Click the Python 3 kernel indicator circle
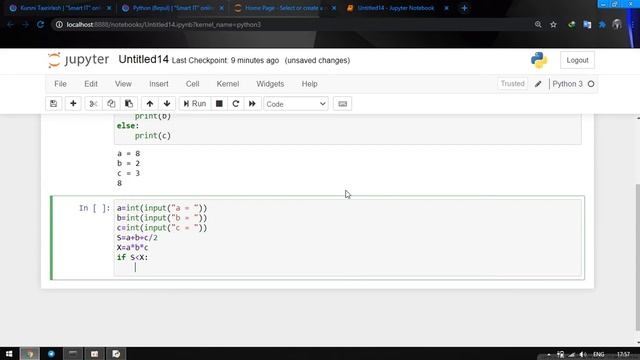 [591, 84]
